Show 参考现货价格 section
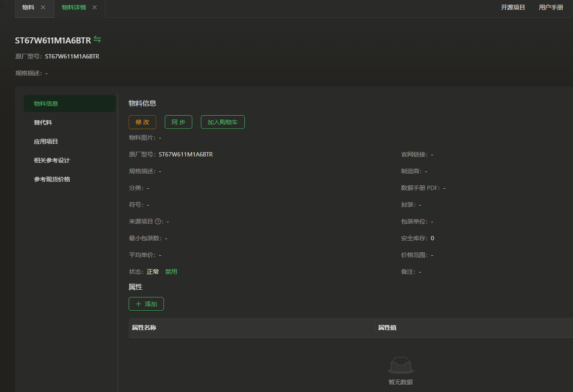Viewport: 573px width, 392px height. pos(52,179)
